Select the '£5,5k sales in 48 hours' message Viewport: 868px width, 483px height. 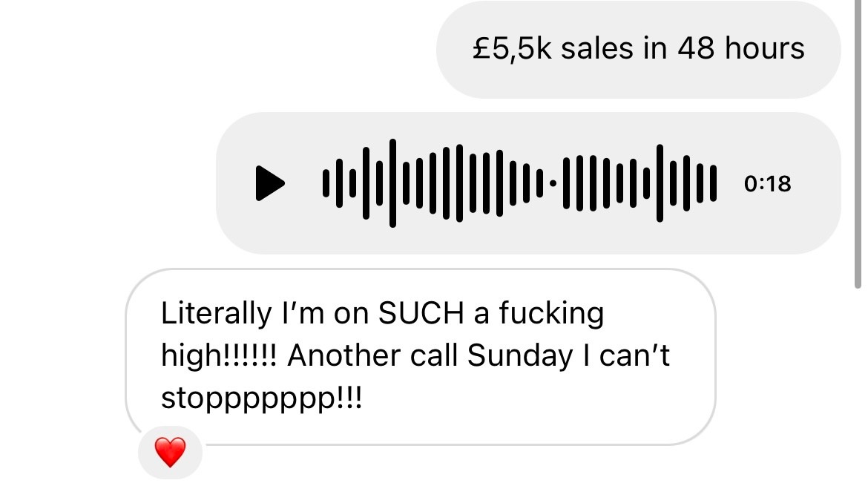point(638,50)
